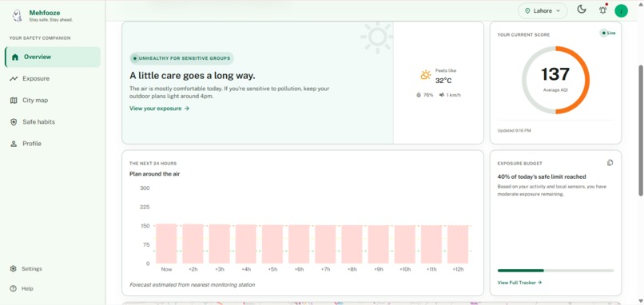The width and height of the screenshot is (644, 305).
Task: Click the Live status indicator
Action: click(608, 33)
